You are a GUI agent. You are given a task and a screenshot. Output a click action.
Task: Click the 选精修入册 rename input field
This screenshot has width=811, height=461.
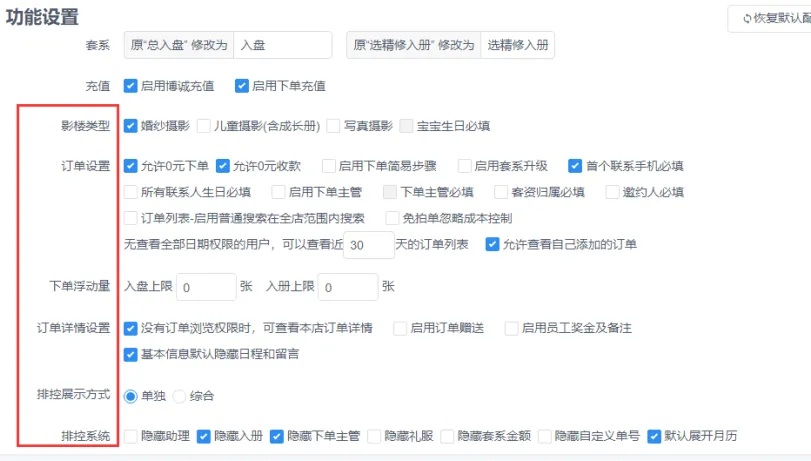coord(517,45)
